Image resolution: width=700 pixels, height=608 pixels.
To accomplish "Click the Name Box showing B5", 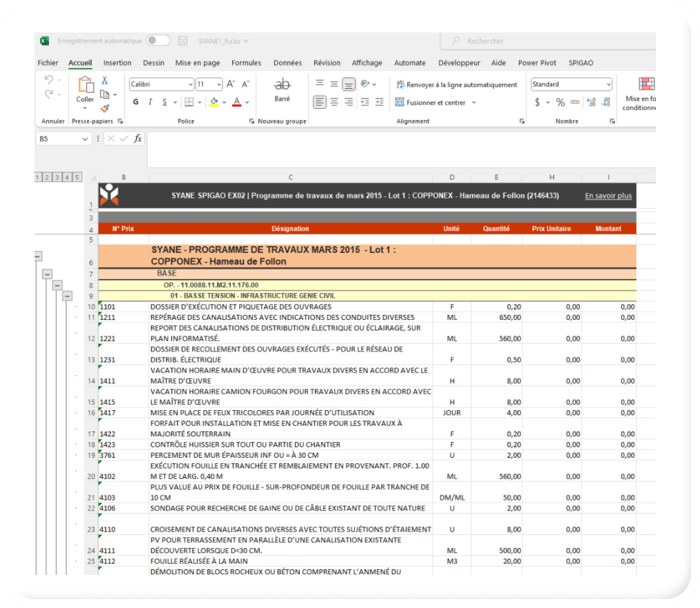I will (x=57, y=139).
